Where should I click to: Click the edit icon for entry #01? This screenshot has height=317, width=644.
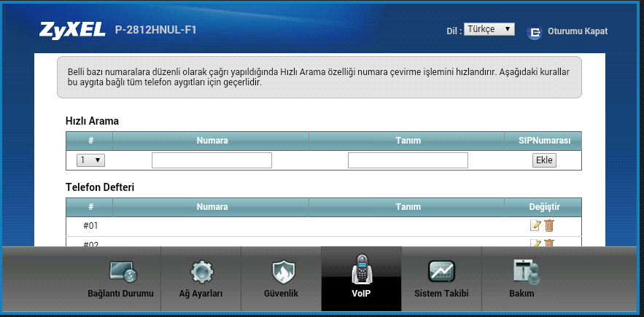coord(535,226)
